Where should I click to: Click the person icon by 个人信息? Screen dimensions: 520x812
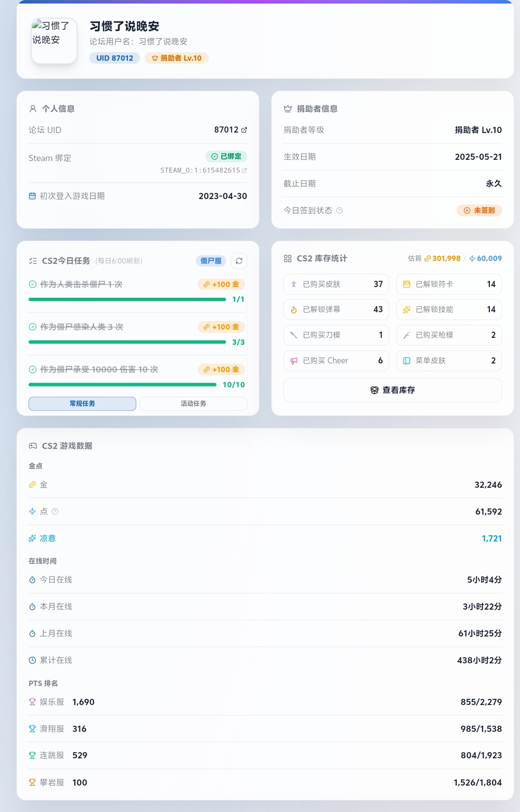tap(33, 109)
